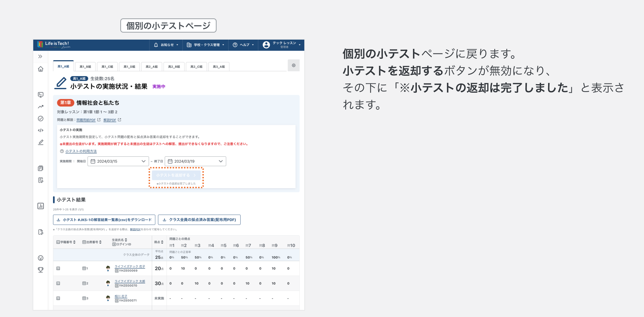Open the 小テストの利用方法 link
The height and width of the screenshot is (317, 644).
(81, 151)
